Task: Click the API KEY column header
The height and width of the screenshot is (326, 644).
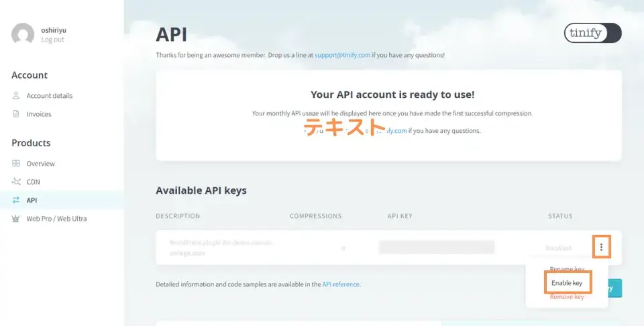Action: [x=400, y=216]
